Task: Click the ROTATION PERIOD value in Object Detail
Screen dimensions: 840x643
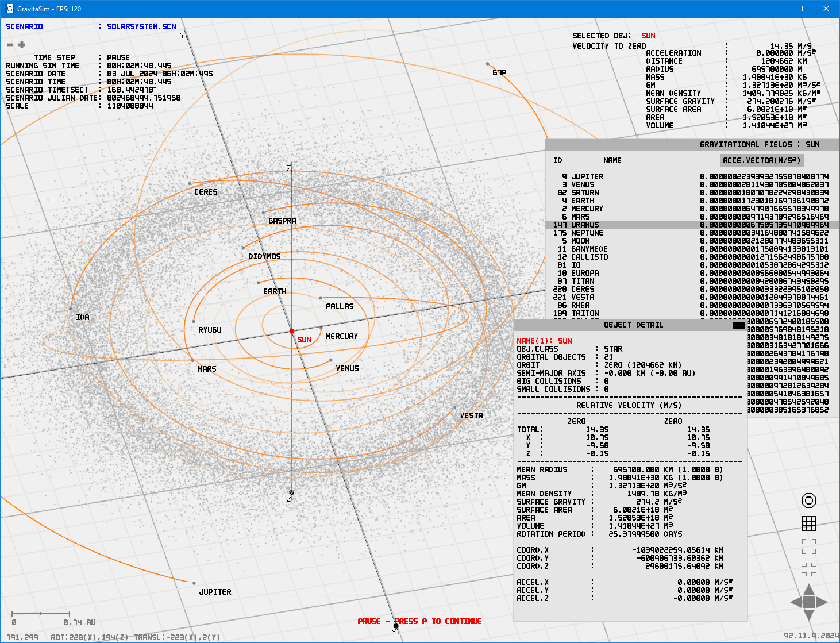Action: (x=645, y=534)
